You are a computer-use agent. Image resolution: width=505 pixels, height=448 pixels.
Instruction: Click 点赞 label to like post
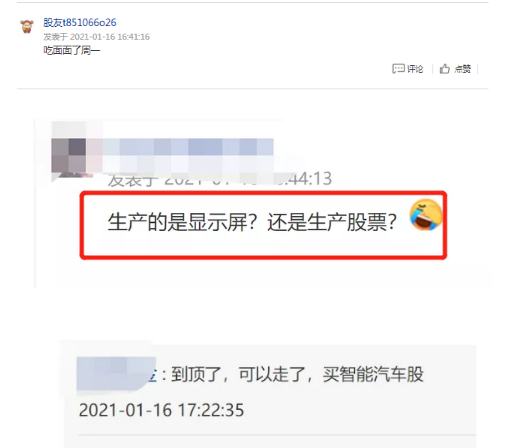(x=463, y=69)
